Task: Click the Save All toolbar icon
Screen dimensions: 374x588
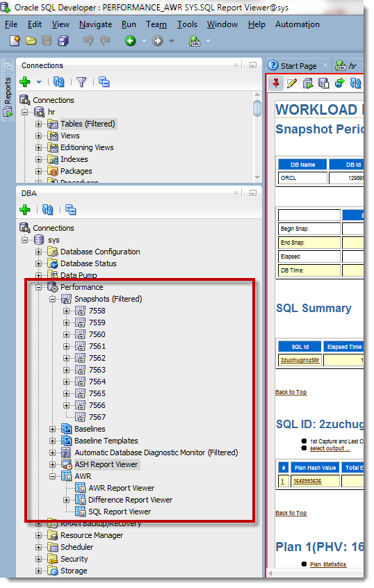Action: click(63, 40)
